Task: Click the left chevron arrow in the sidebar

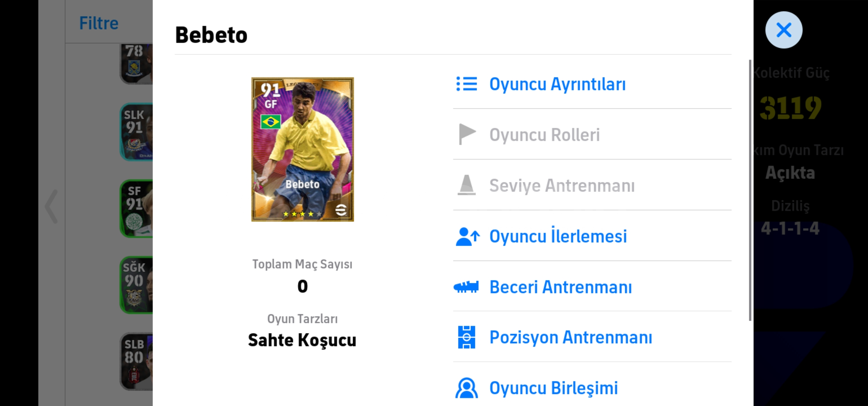Action: (x=51, y=206)
